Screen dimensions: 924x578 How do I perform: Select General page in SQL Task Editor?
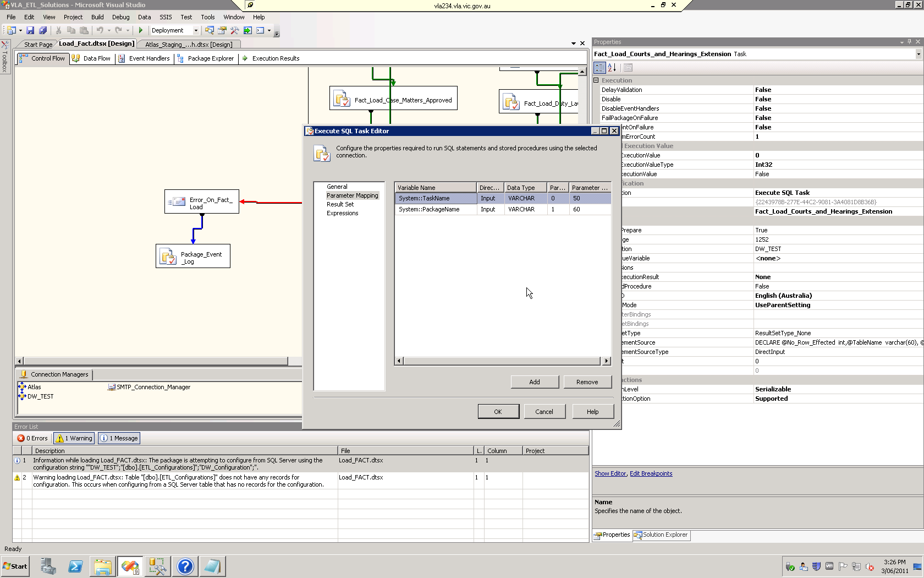pyautogui.click(x=337, y=187)
